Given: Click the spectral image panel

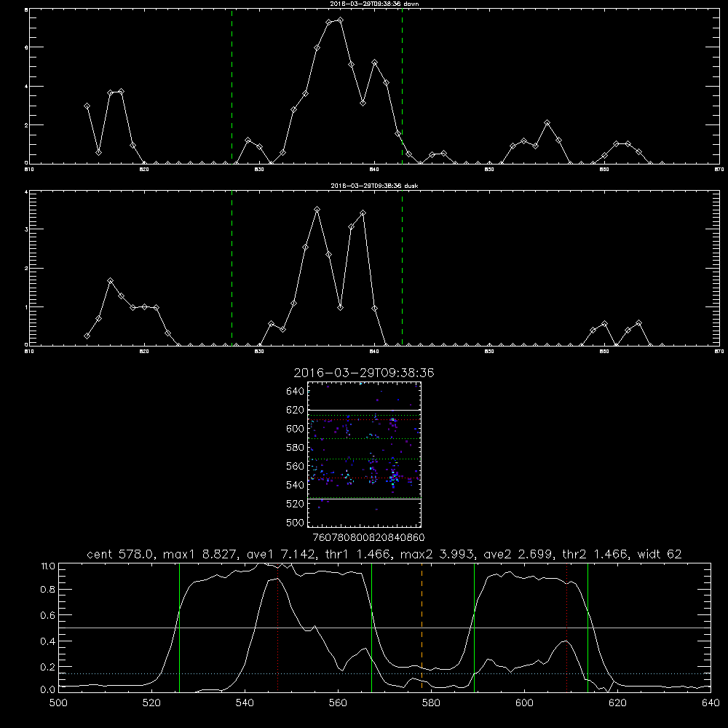Looking at the screenshot, I should tap(364, 454).
